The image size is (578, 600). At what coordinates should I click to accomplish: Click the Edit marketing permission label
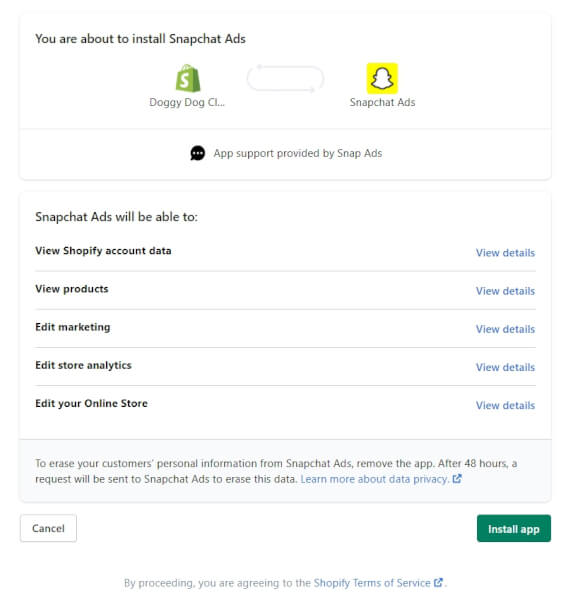(73, 327)
